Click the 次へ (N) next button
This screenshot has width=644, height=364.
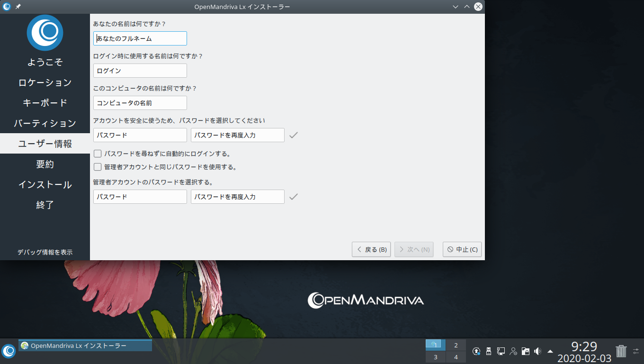click(414, 249)
